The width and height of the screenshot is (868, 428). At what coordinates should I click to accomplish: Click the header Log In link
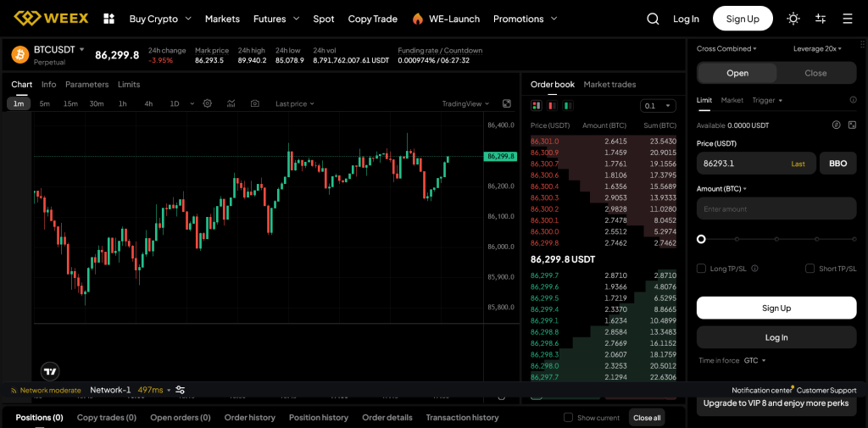tap(686, 19)
